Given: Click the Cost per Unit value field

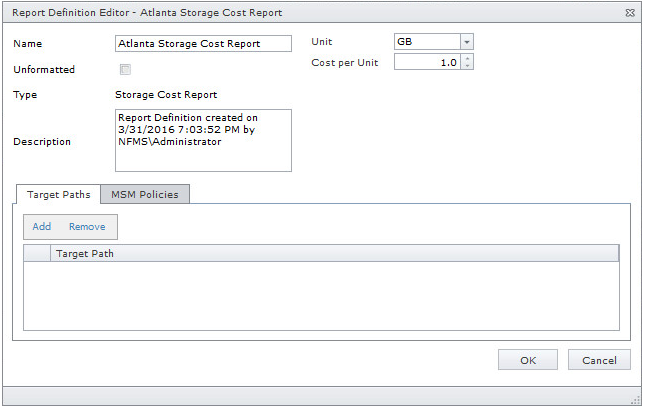Looking at the screenshot, I should [427, 62].
